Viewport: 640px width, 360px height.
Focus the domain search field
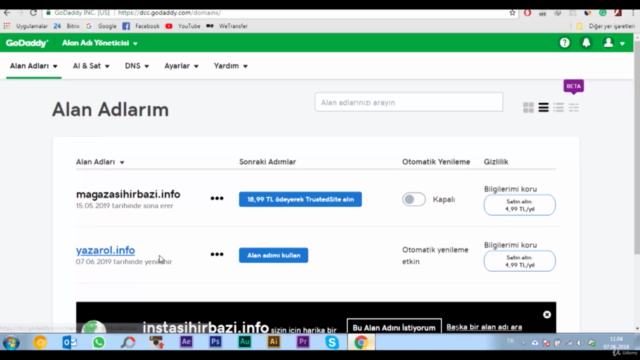pyautogui.click(x=409, y=102)
